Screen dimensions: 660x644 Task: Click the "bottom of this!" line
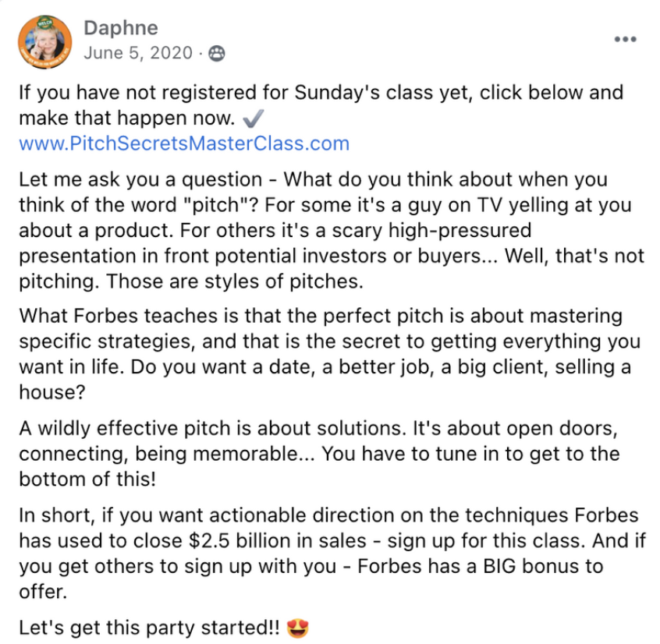point(87,479)
